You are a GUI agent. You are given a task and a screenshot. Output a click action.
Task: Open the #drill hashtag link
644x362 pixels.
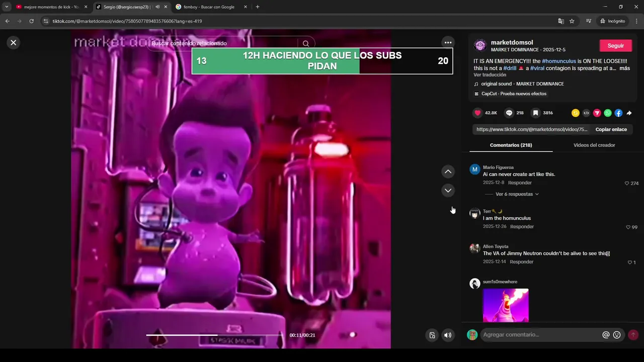(x=510, y=68)
